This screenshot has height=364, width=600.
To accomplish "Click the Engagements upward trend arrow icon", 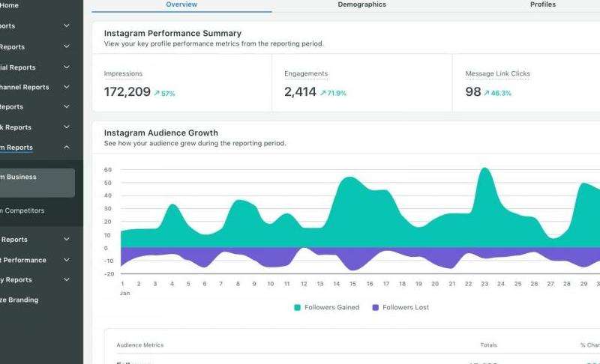I will tap(322, 94).
